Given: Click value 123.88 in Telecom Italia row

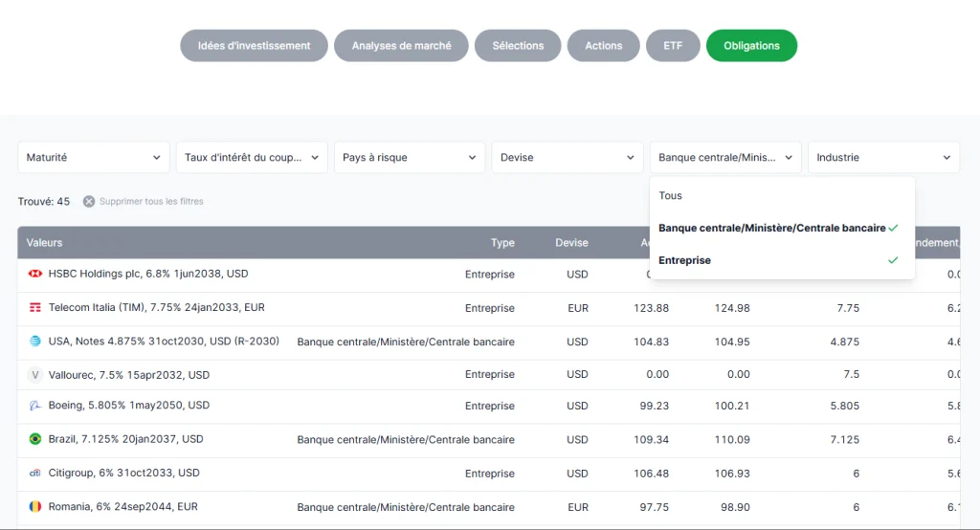Looking at the screenshot, I should pyautogui.click(x=651, y=308).
